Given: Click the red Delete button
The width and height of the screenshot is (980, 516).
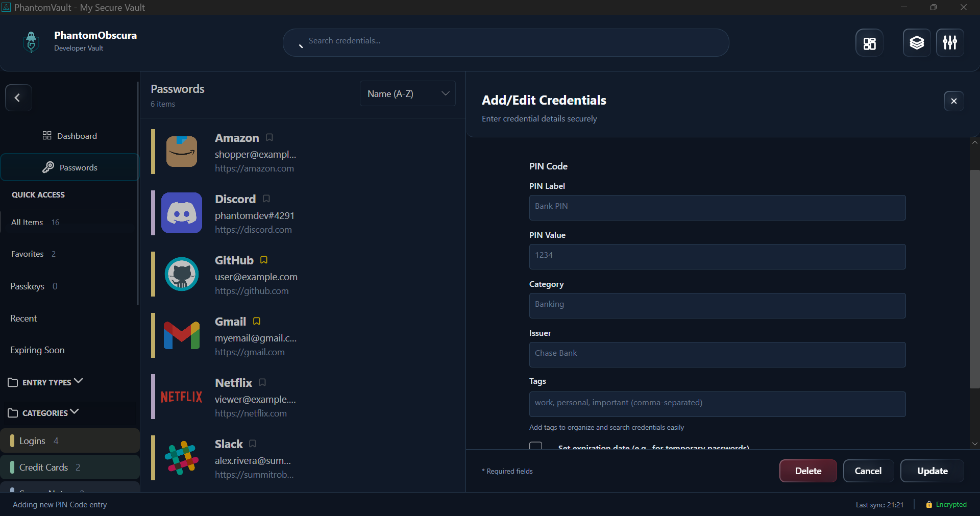Looking at the screenshot, I should point(807,471).
